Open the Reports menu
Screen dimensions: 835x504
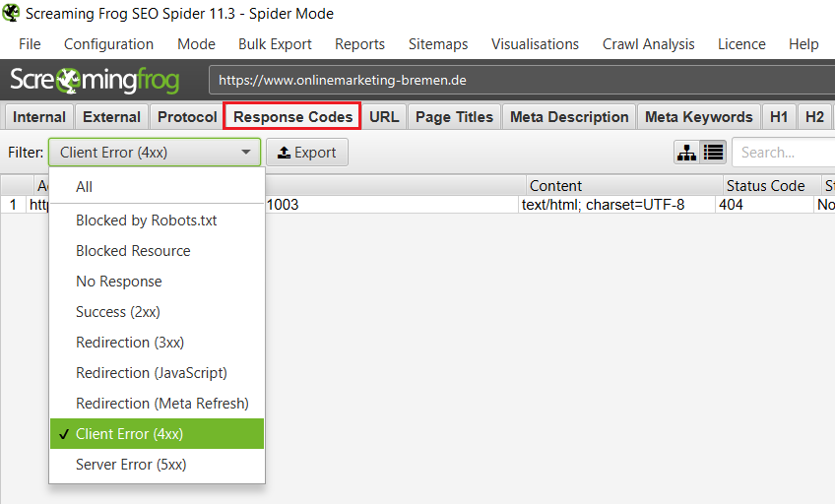coord(359,44)
